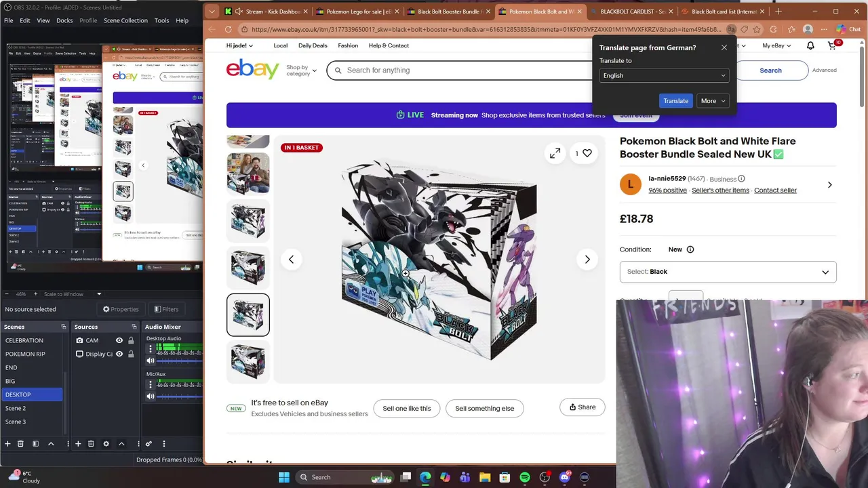Select the selected Black Bolt box thumbnail

click(x=248, y=314)
